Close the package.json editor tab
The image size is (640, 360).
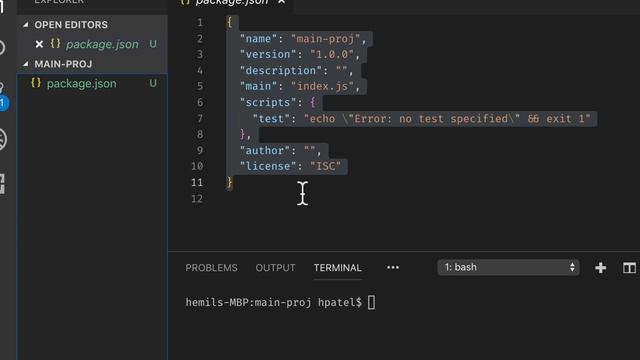click(x=281, y=2)
